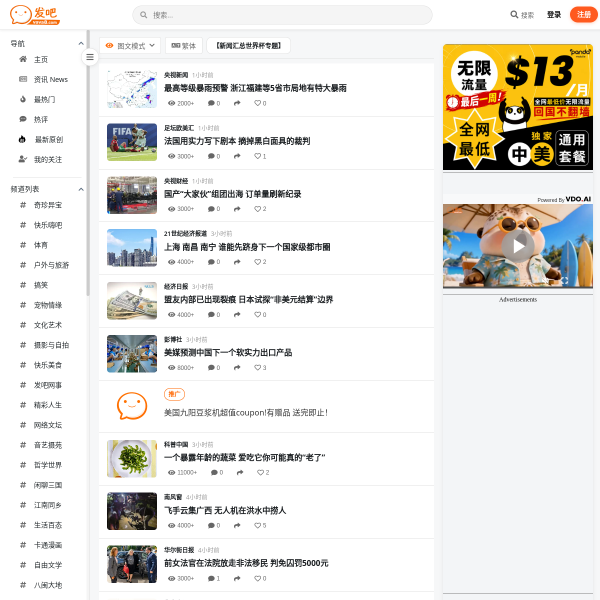The image size is (600, 600).
Task: Open headline 一个暴露年龄的蔬菜
Action: point(245,458)
